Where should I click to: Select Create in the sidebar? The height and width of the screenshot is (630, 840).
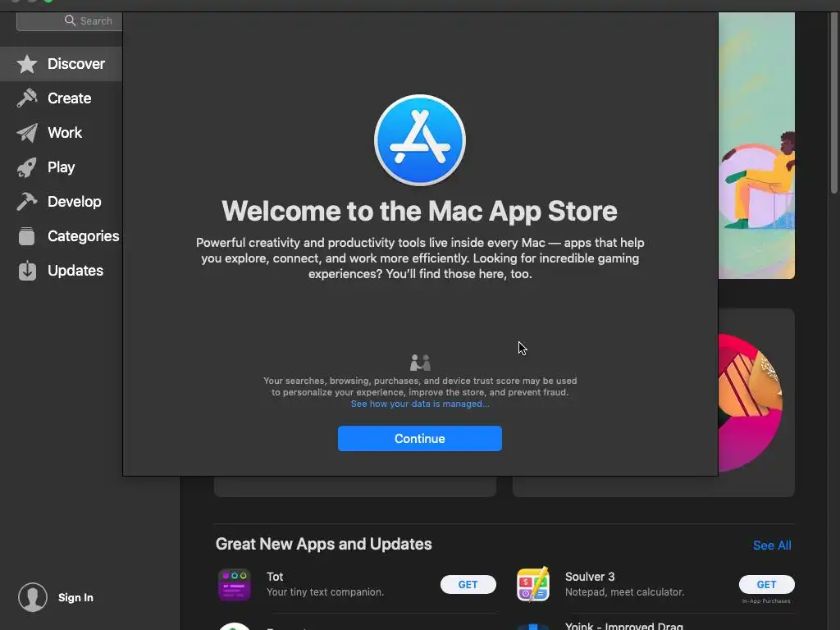[x=61, y=98]
